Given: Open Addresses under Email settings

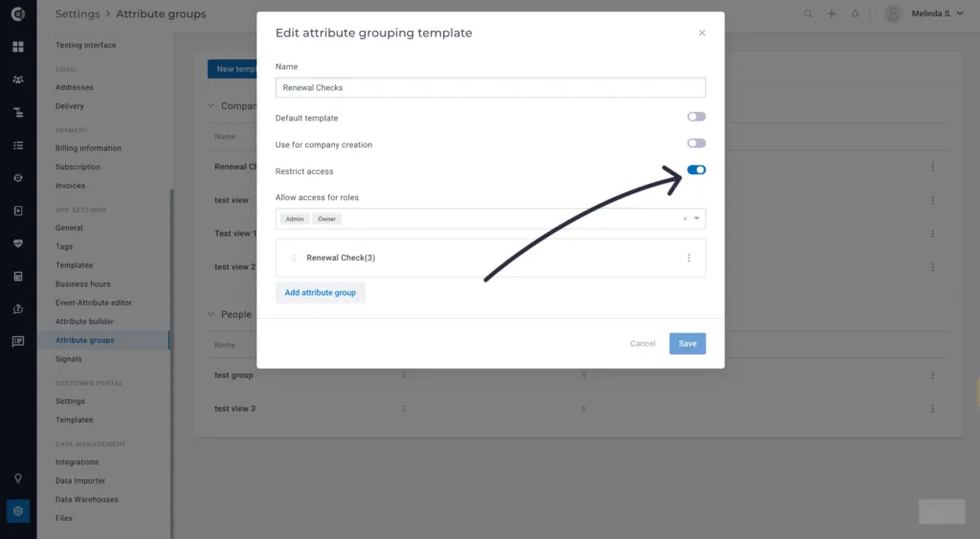Looking at the screenshot, I should tap(75, 87).
